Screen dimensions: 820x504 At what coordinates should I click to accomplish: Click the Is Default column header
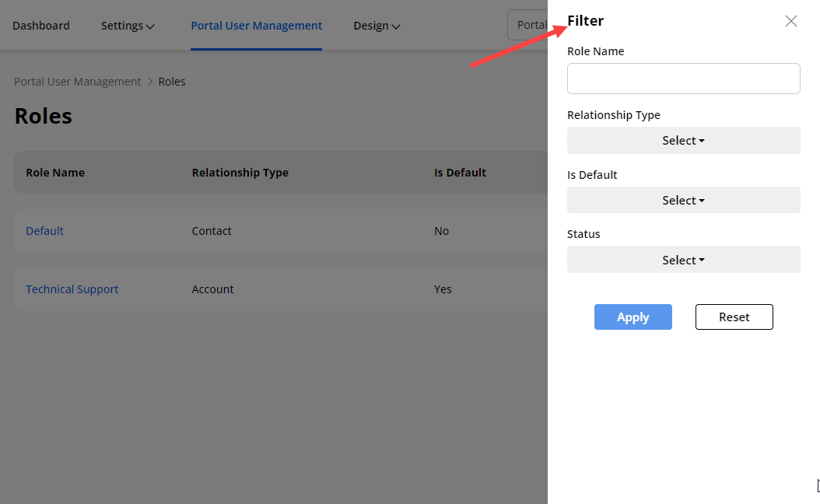pos(460,173)
